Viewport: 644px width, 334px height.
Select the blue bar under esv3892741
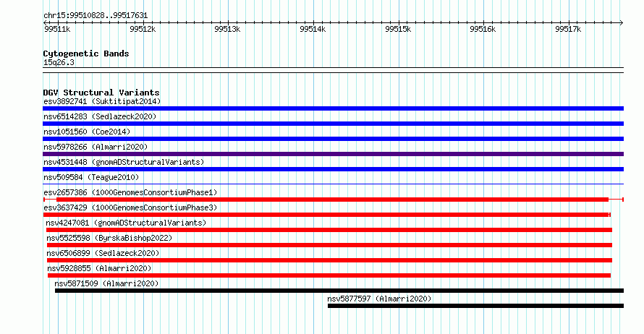coord(333,108)
